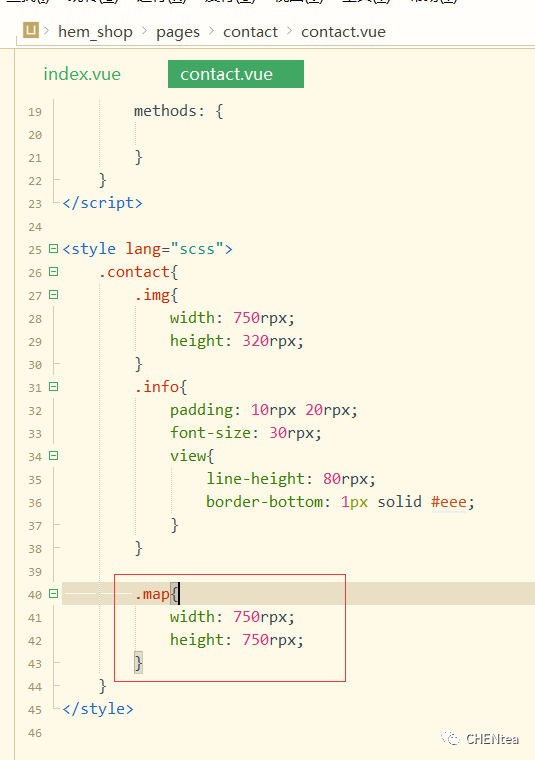
Task: Click the <style lang="scss"> tag
Action: [147, 249]
